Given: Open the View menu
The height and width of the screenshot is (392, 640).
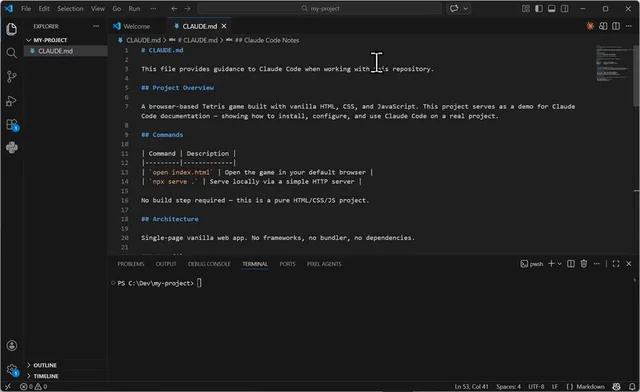Looking at the screenshot, I should [x=98, y=9].
